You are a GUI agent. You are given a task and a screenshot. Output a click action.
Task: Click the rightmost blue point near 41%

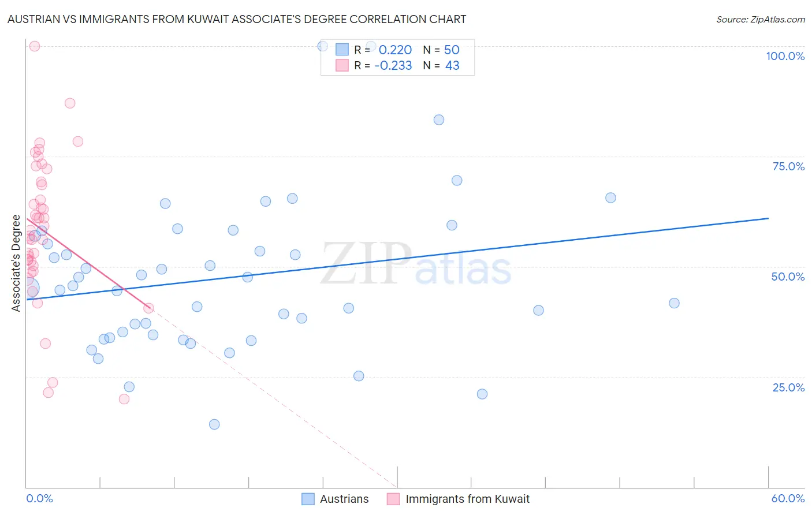[674, 303]
